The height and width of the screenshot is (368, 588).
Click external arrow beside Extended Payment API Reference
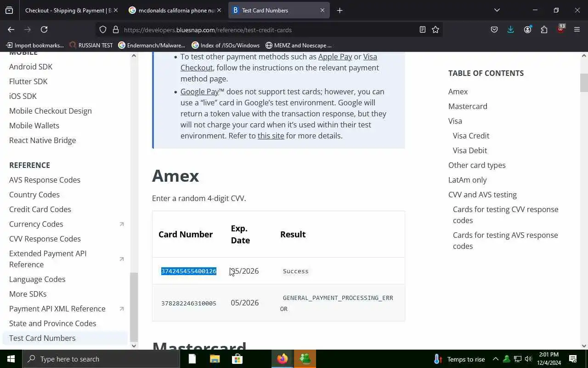pos(122,259)
